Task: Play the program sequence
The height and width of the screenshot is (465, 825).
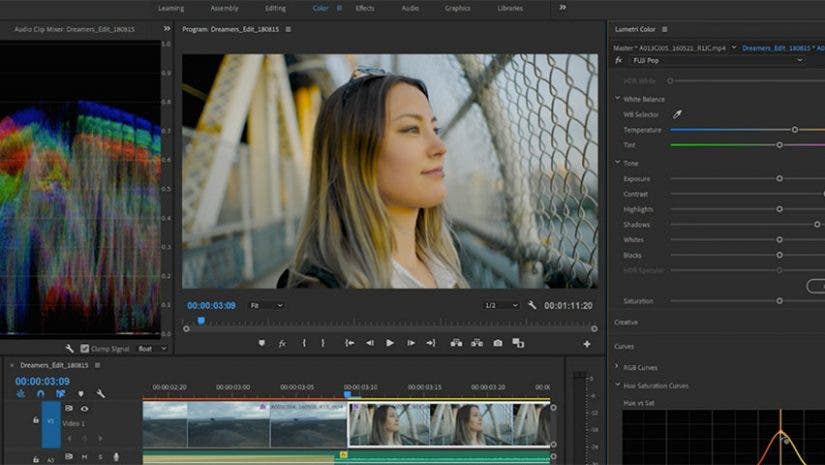Action: coord(390,343)
